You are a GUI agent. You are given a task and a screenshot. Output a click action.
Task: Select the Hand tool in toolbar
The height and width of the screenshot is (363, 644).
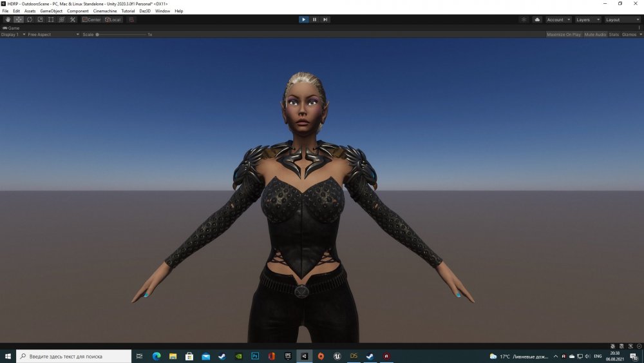(x=8, y=19)
